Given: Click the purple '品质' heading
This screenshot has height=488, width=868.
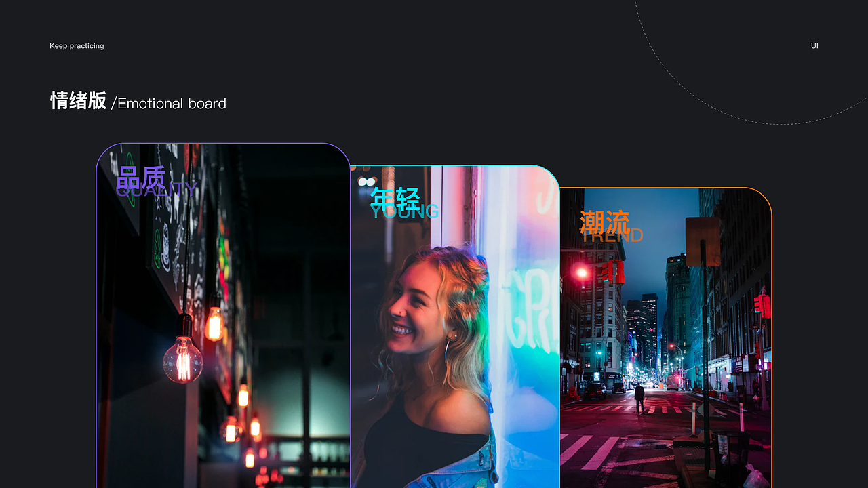Looking at the screenshot, I should pyautogui.click(x=141, y=178).
